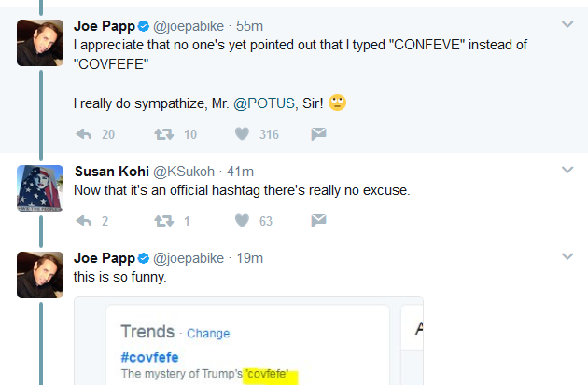The image size is (588, 385).
Task: Visit Susan Kohi's profile via @KSukoh handle
Action: click(184, 172)
